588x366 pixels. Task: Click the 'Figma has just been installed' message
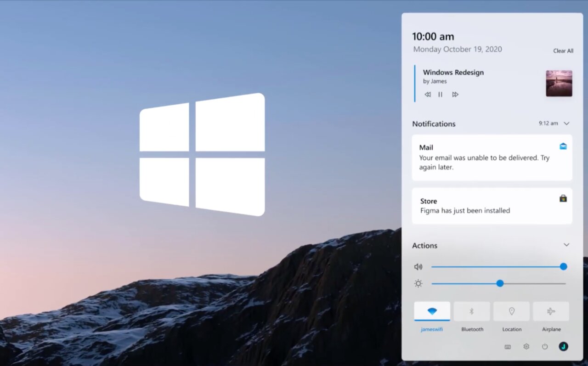465,211
